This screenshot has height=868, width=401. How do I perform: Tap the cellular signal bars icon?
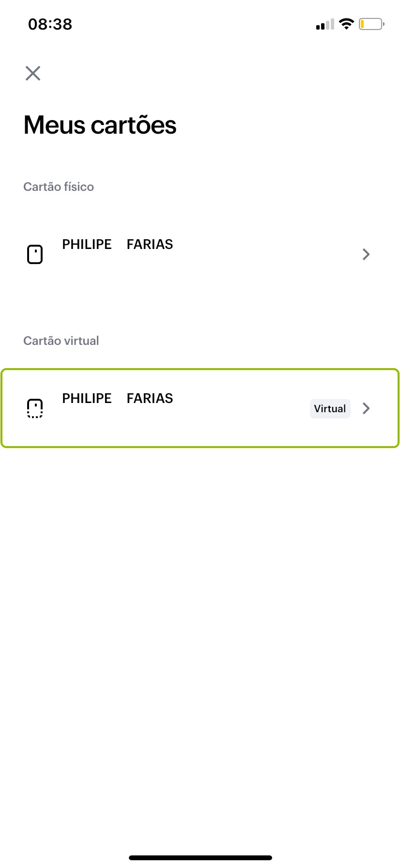pos(325,24)
